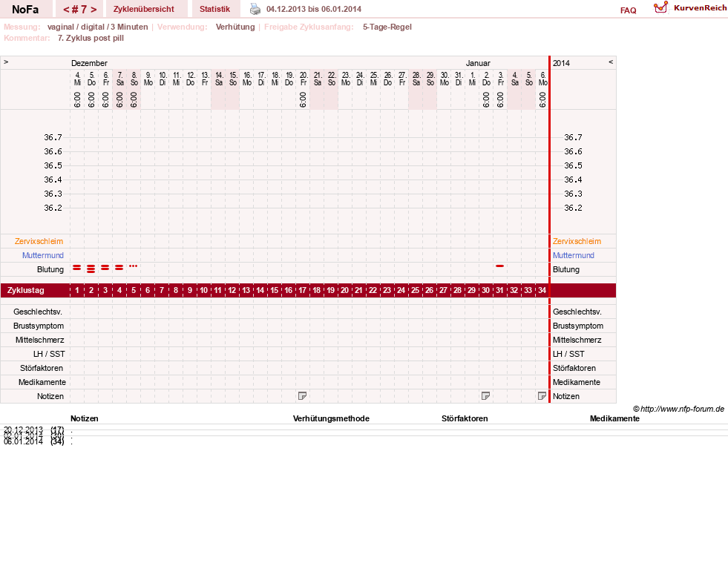Click the right Muttermund label
Screen dimensions: 728x566
click(574, 255)
